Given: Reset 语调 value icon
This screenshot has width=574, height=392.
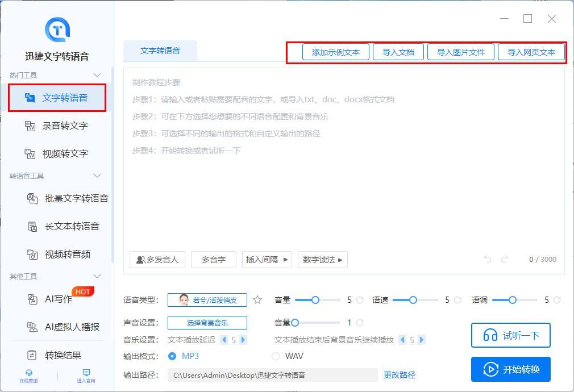Looking at the screenshot, I should (557, 300).
